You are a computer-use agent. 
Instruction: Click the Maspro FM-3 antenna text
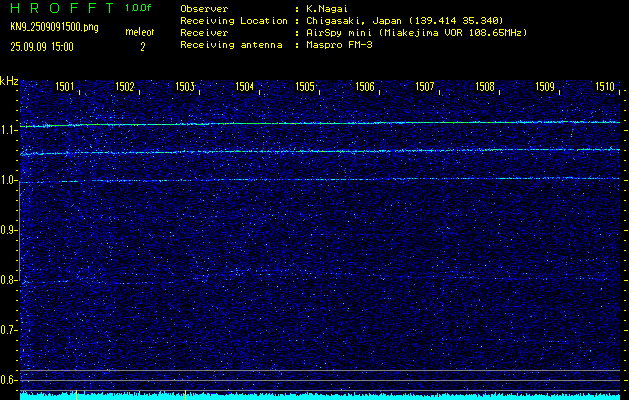(339, 45)
